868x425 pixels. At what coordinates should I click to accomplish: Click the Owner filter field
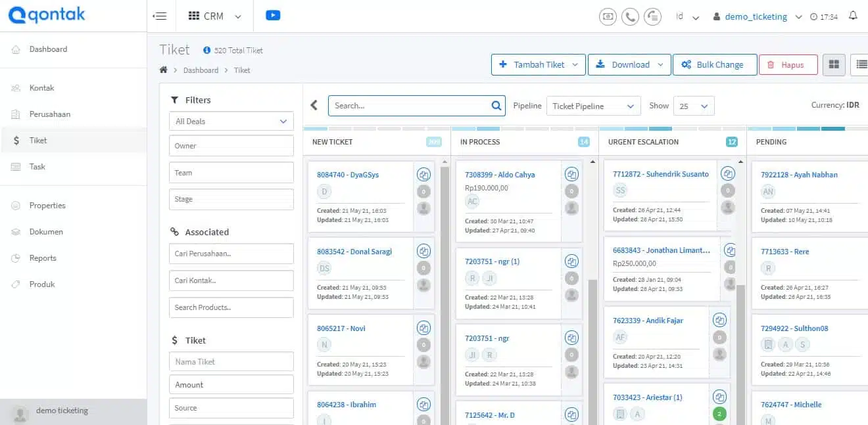pos(231,146)
